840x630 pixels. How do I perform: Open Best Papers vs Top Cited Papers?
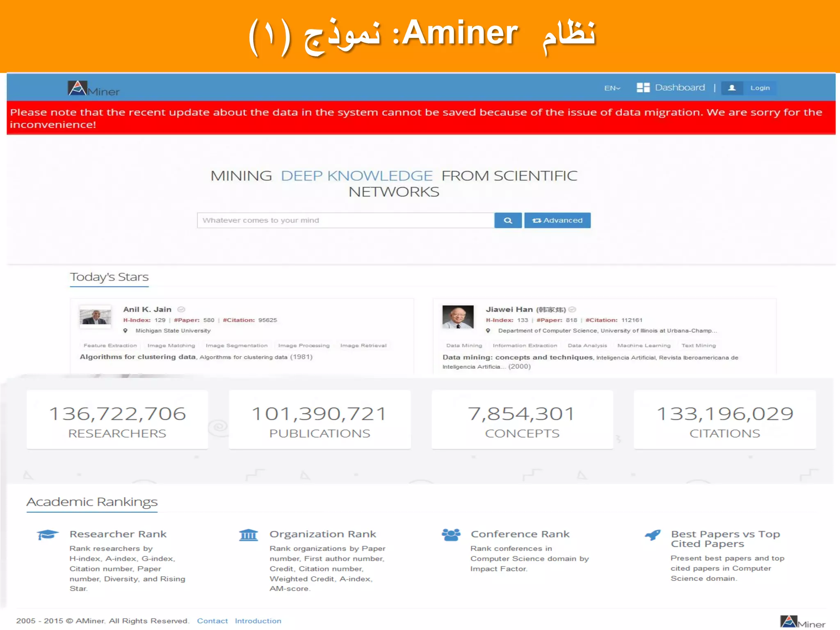click(725, 539)
